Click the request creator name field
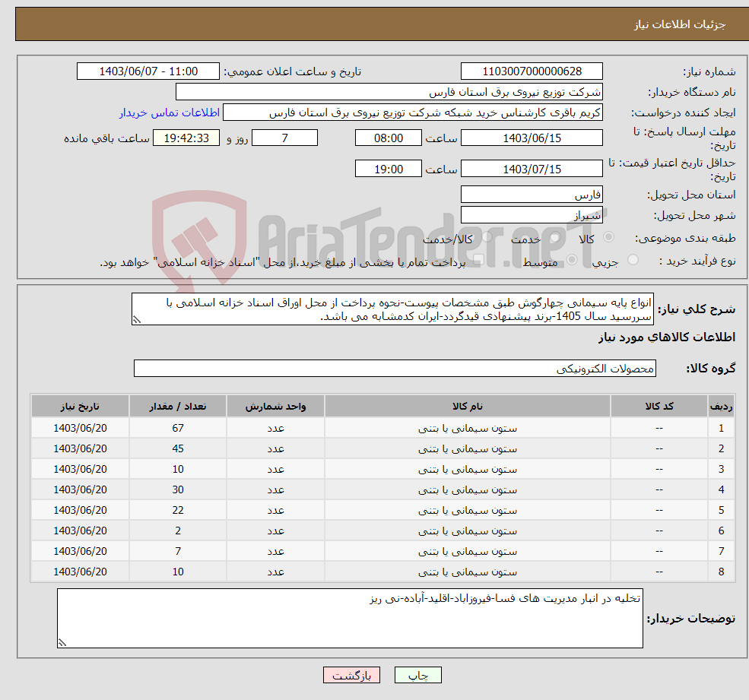This screenshot has height=700, width=749. point(413,112)
